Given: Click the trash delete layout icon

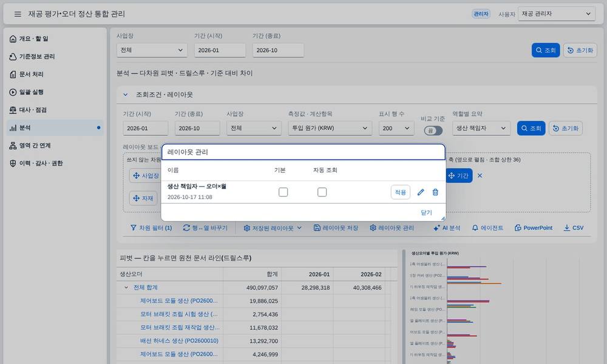Looking at the screenshot, I should click(x=435, y=192).
